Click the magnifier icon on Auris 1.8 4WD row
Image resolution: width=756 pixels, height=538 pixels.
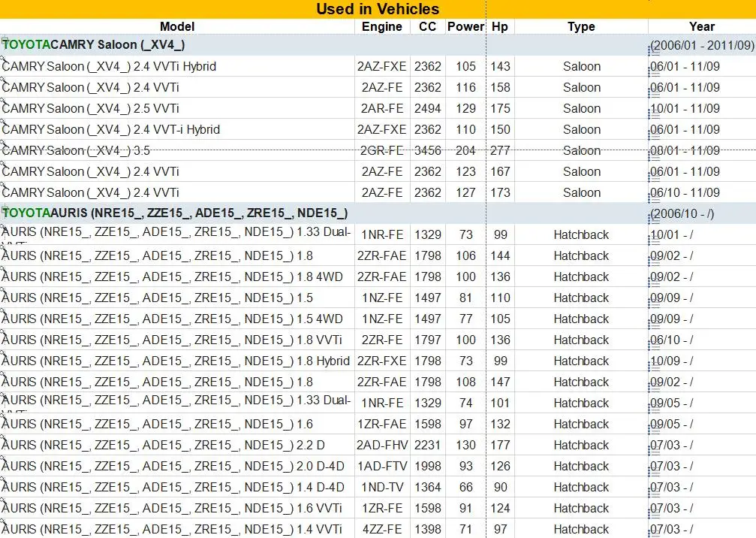(3, 270)
